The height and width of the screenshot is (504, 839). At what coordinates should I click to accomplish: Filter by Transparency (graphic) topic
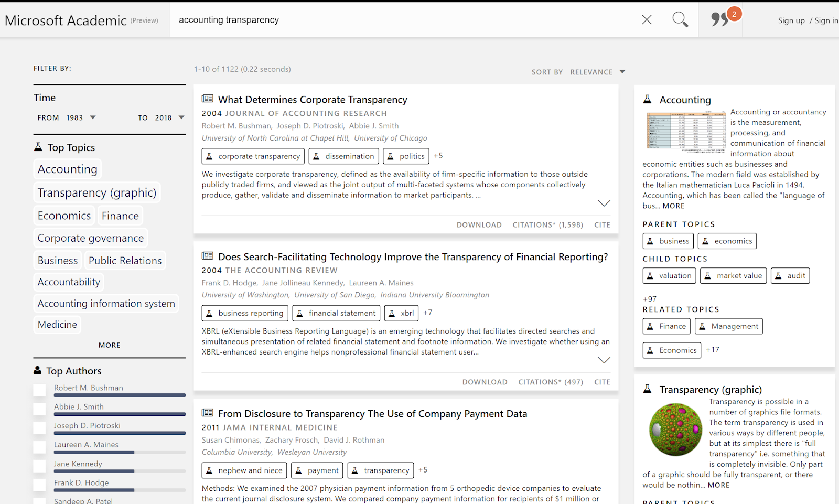tap(97, 192)
